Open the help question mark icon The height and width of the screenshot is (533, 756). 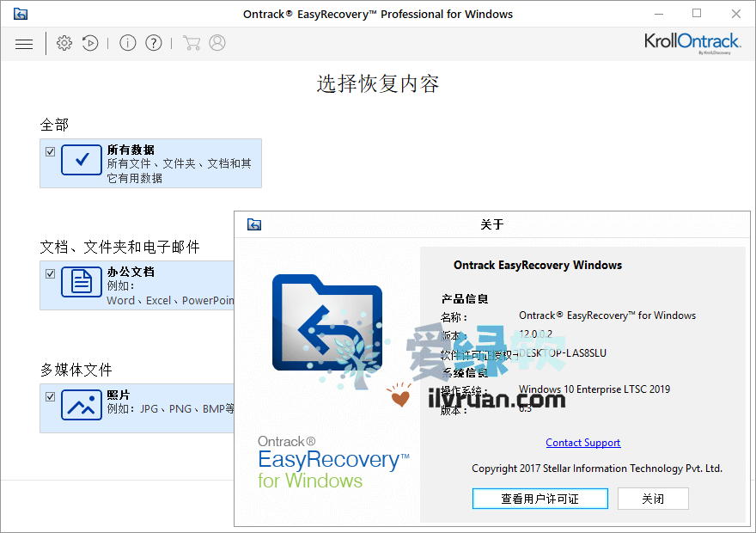coord(154,43)
